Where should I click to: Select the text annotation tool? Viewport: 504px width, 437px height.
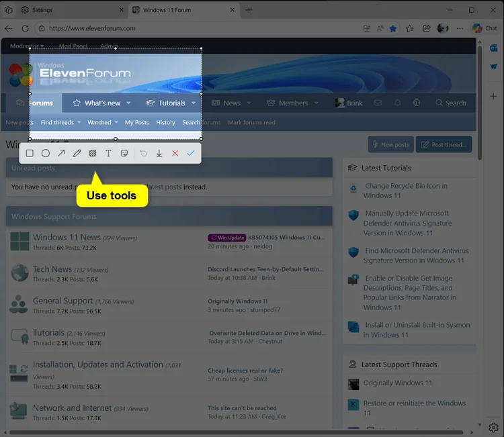108,154
